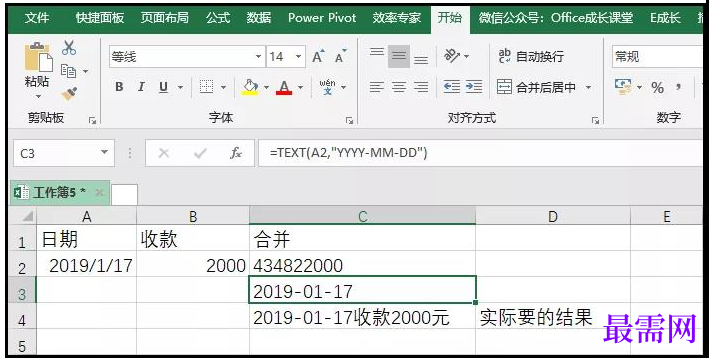
Task: Click the Copy icon
Action: [x=68, y=71]
